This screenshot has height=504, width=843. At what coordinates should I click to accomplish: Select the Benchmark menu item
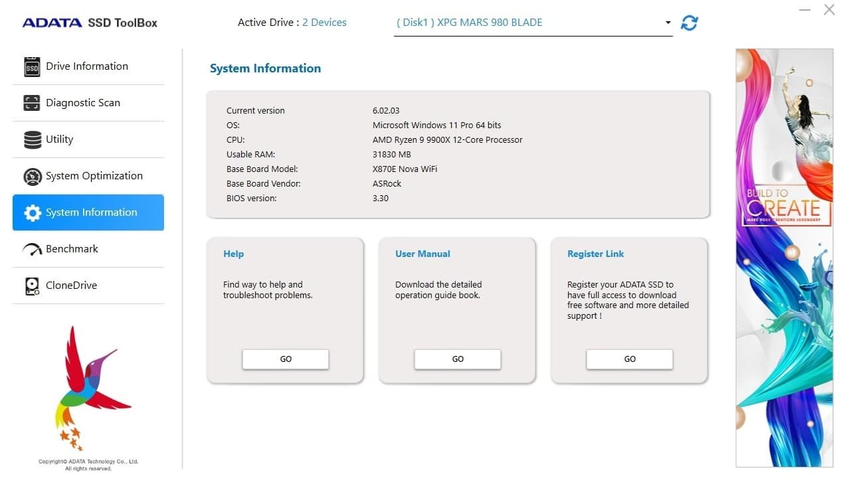88,249
